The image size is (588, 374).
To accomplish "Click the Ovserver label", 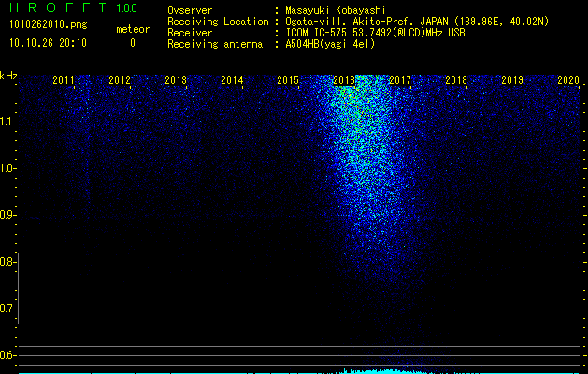I will 190,11.
